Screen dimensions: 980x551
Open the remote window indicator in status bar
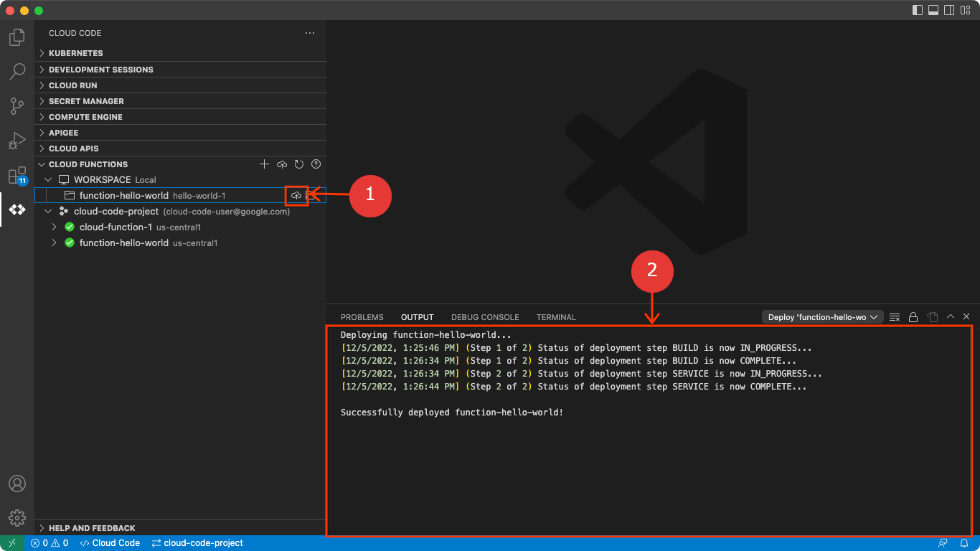(12, 543)
